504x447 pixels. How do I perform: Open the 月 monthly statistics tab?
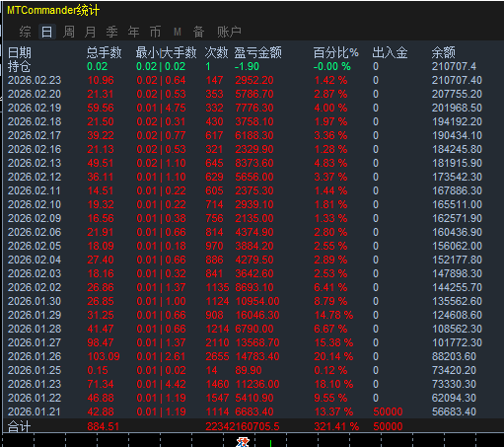(90, 32)
